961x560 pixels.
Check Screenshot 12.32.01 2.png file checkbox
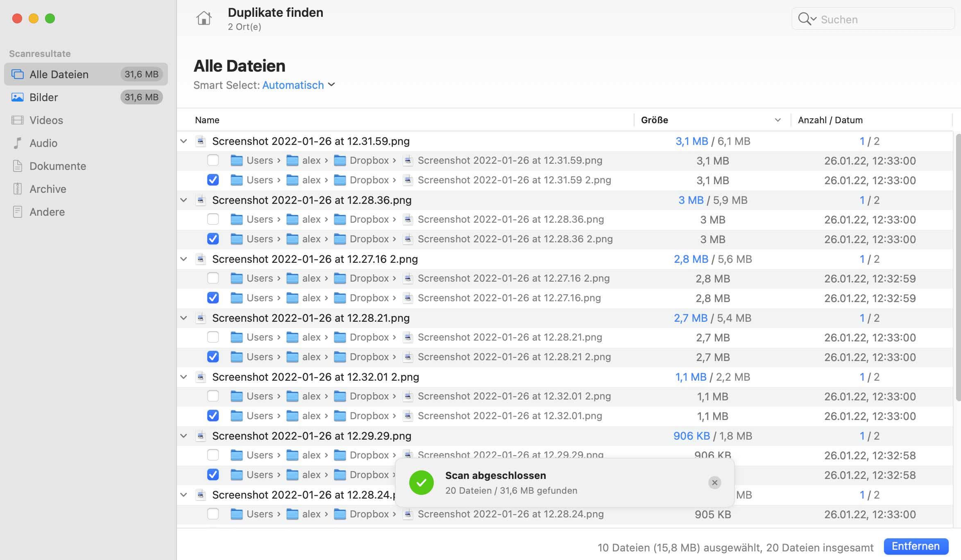[213, 396]
